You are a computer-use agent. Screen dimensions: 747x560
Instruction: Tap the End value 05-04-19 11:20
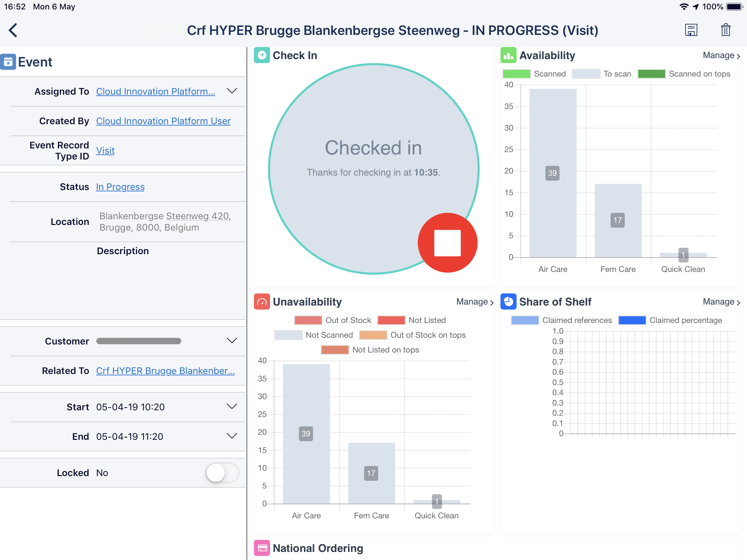click(130, 436)
